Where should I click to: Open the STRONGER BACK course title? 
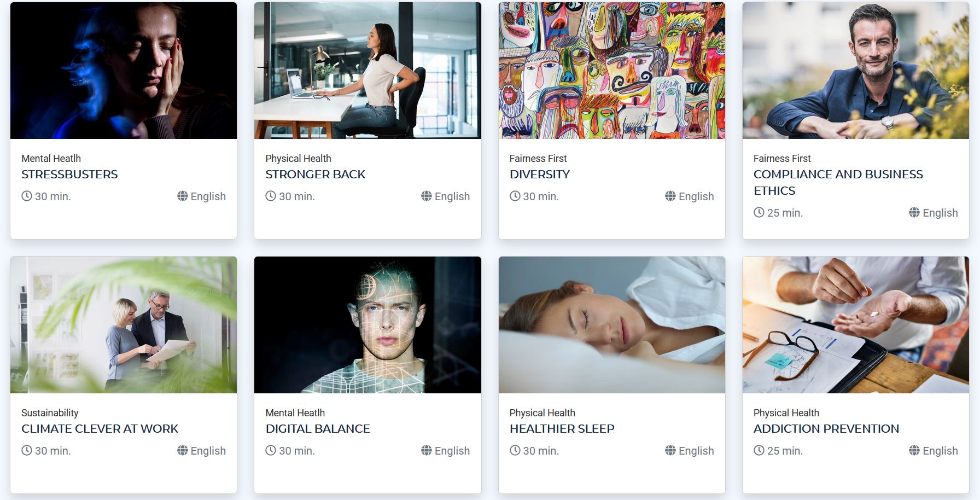coord(316,175)
